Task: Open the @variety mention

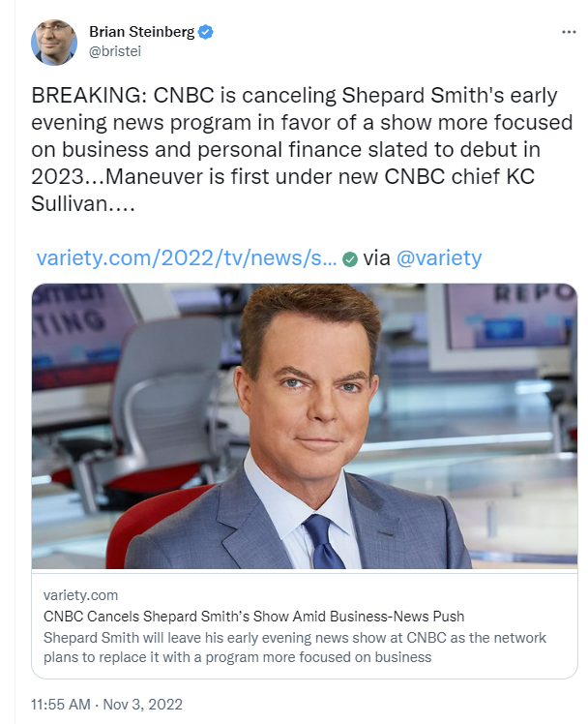Action: tap(439, 257)
